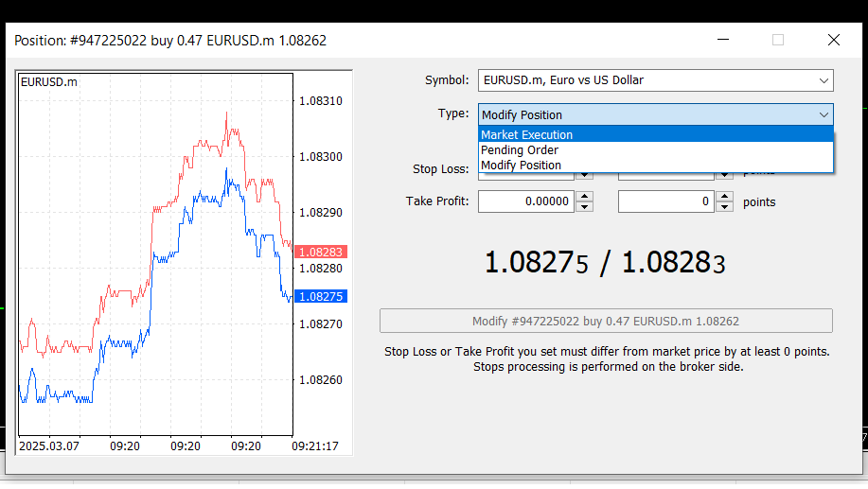
Task: Decrease Take Profit price with down arrow
Action: (x=585, y=206)
